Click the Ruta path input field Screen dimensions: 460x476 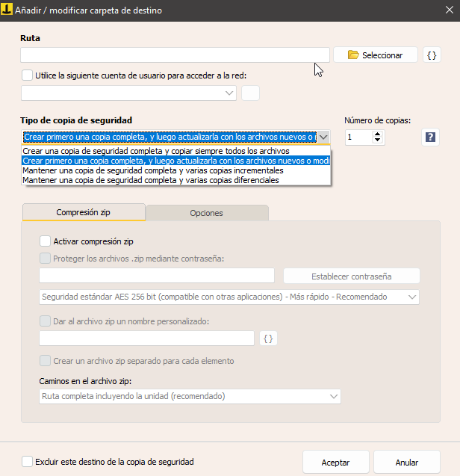pos(175,55)
